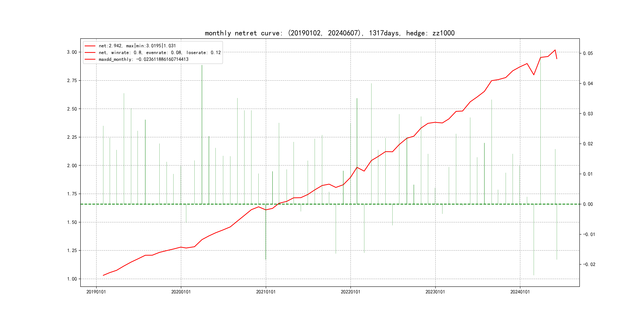Click the 20190101 x-axis date label
Screen dimensions: 644x322
point(96,292)
